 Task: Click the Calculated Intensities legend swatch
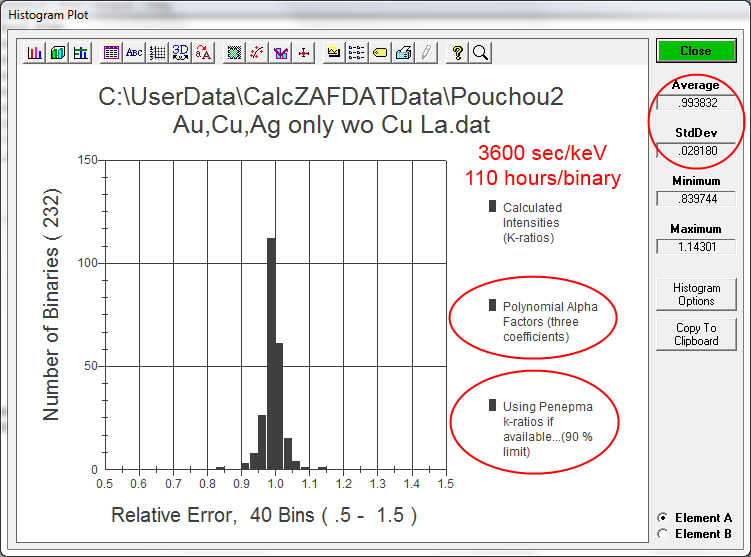(492, 206)
